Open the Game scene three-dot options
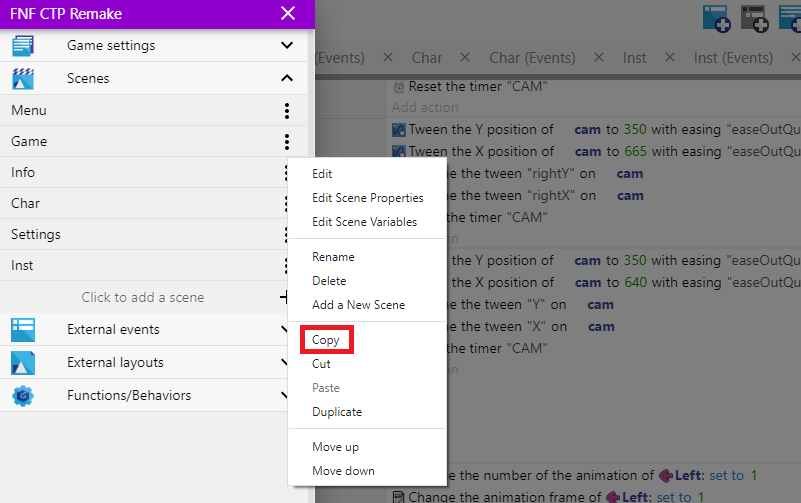This screenshot has width=801, height=503. [x=287, y=142]
